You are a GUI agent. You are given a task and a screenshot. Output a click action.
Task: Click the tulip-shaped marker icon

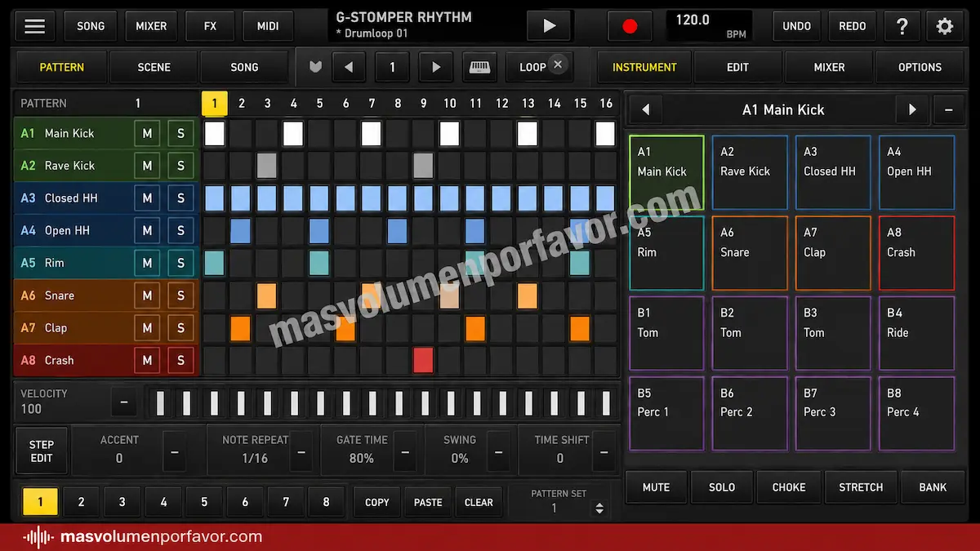315,67
